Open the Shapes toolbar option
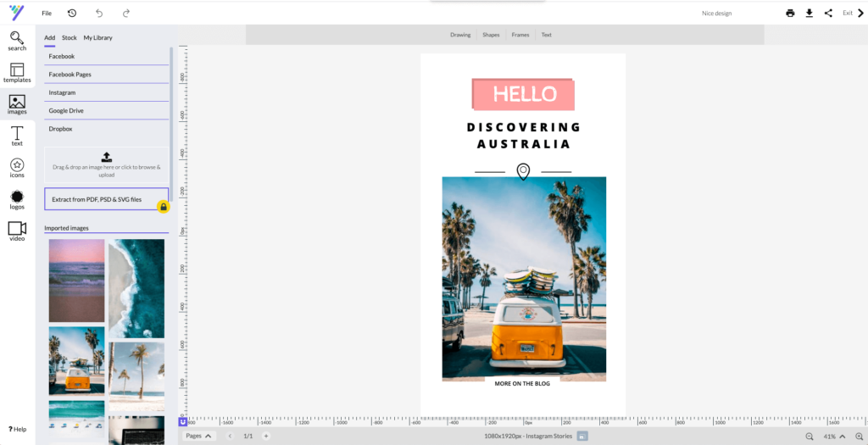This screenshot has width=868, height=445. pos(491,35)
